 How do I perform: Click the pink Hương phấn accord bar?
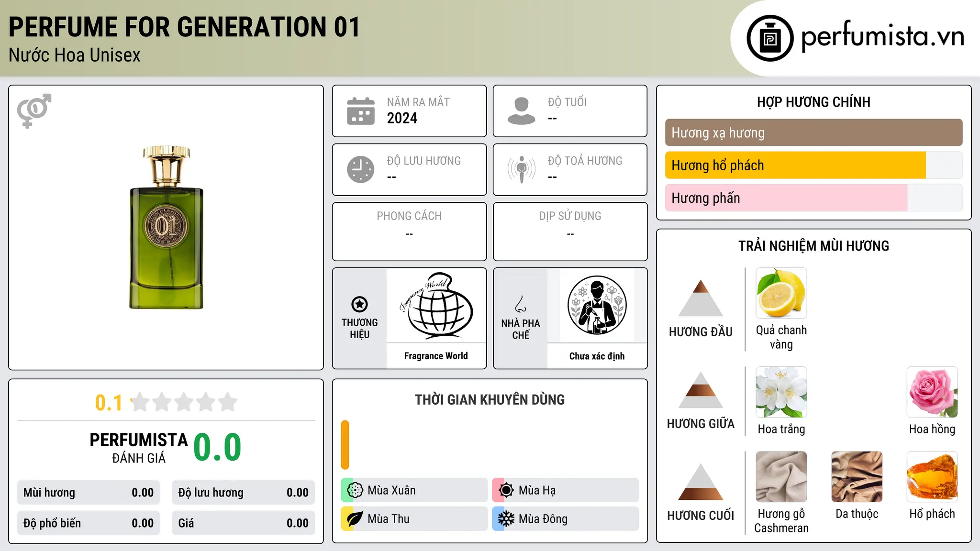click(x=786, y=198)
